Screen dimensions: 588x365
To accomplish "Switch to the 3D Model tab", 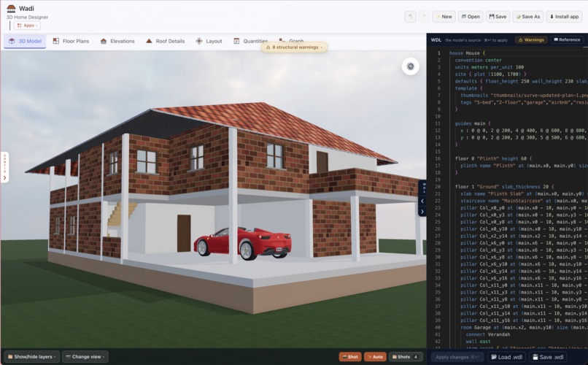I will coord(25,42).
